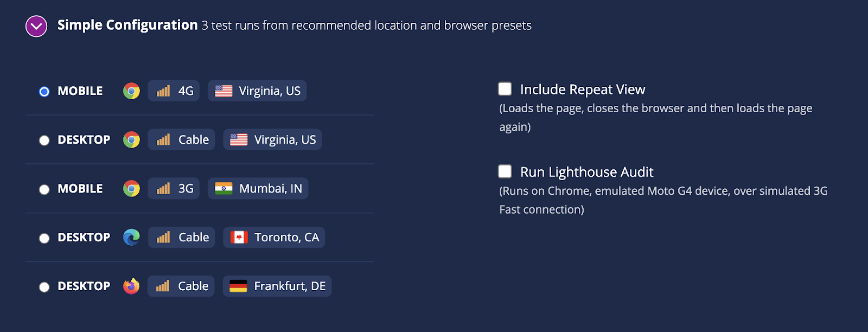This screenshot has height=332, width=868.
Task: Click the Frankfurt, DE location label
Action: pyautogui.click(x=290, y=286)
